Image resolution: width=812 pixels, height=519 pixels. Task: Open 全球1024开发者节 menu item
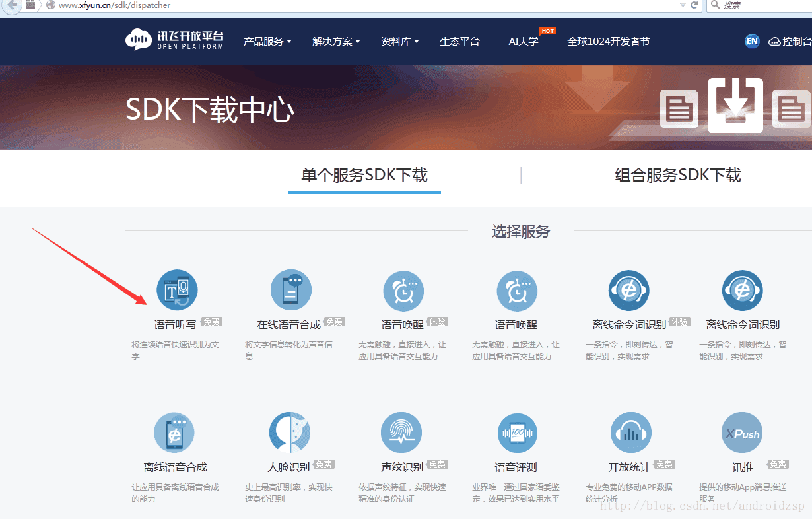[x=609, y=41]
